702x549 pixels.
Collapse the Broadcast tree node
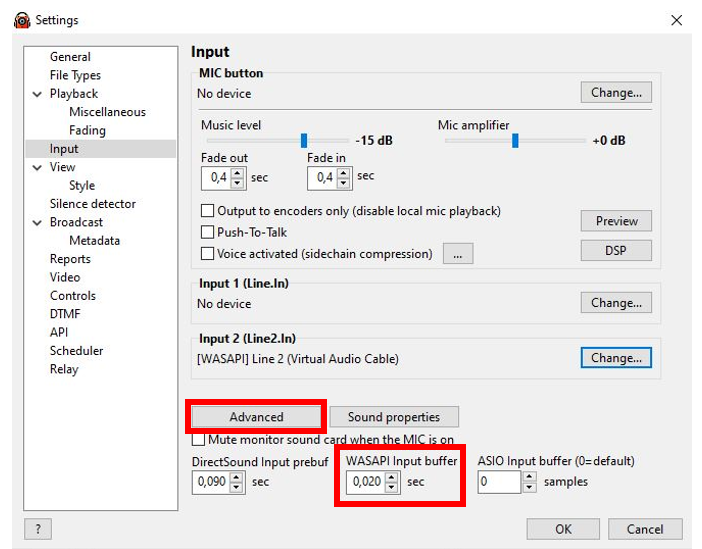[x=37, y=223]
